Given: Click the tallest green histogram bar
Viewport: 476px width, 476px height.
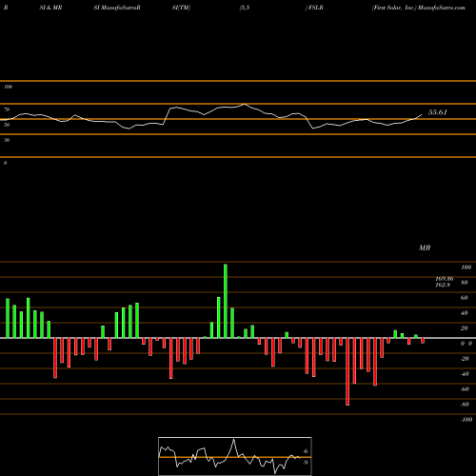Looking at the screenshot, I should 226,301.
